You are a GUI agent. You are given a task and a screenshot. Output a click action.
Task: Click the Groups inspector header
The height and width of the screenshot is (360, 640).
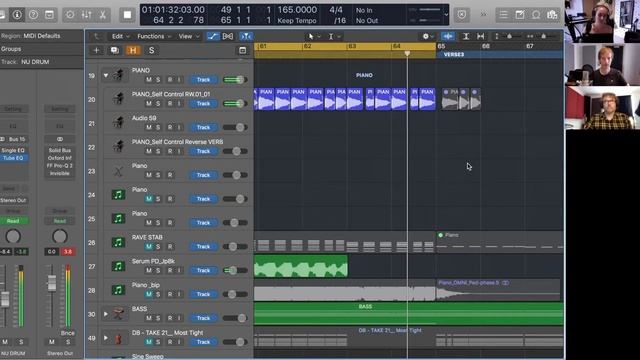(42, 49)
